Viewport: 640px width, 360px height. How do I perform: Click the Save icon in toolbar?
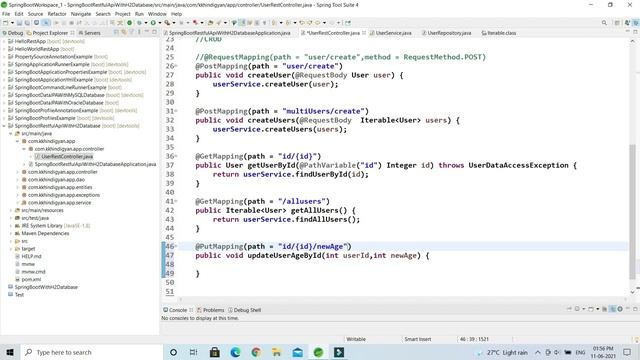19,23
